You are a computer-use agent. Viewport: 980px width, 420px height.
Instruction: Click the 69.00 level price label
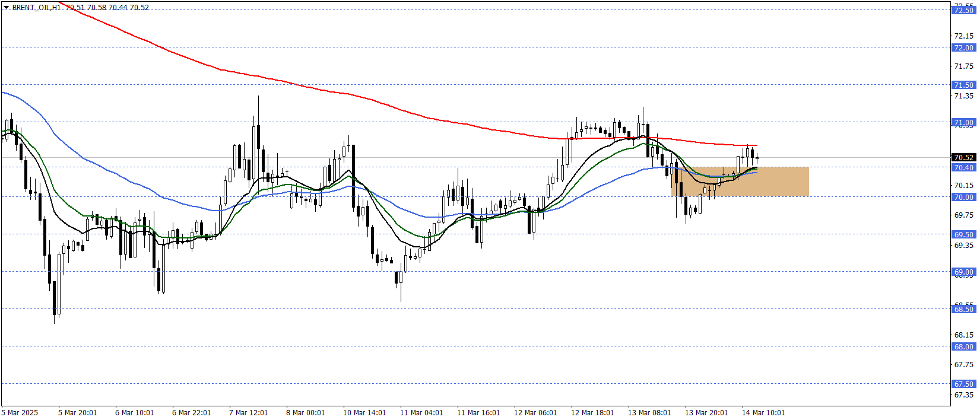963,272
